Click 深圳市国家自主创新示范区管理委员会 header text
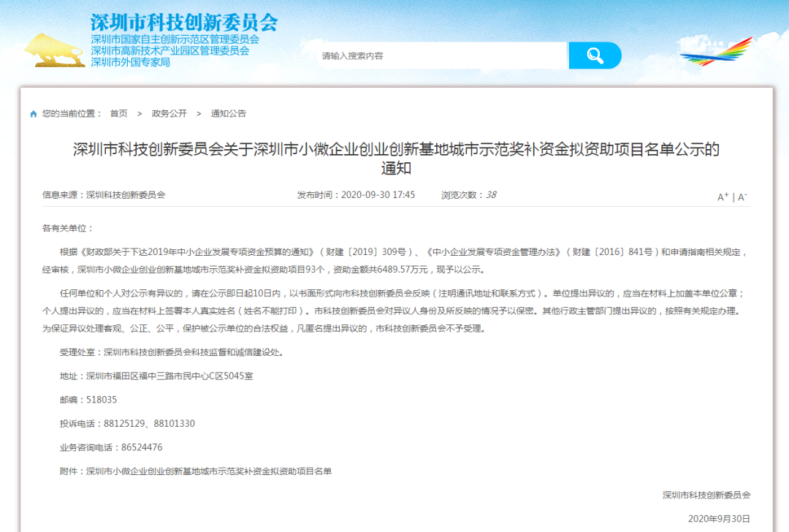Screen dimensions: 789x532 [x=175, y=39]
